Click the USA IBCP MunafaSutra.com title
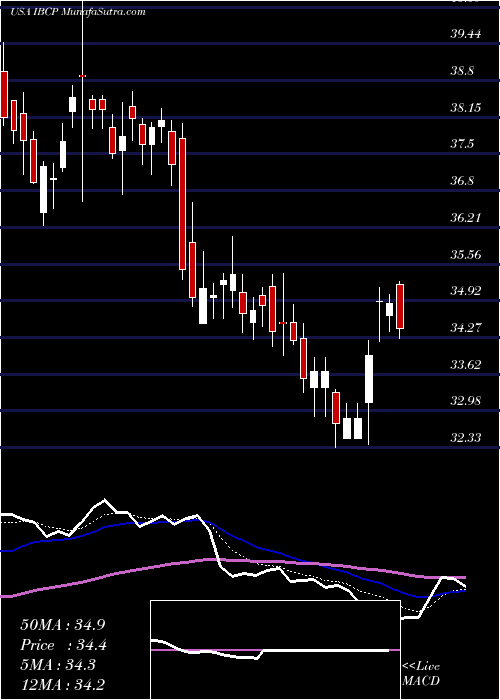Image resolution: width=500 pixels, height=700 pixels. click(x=77, y=12)
